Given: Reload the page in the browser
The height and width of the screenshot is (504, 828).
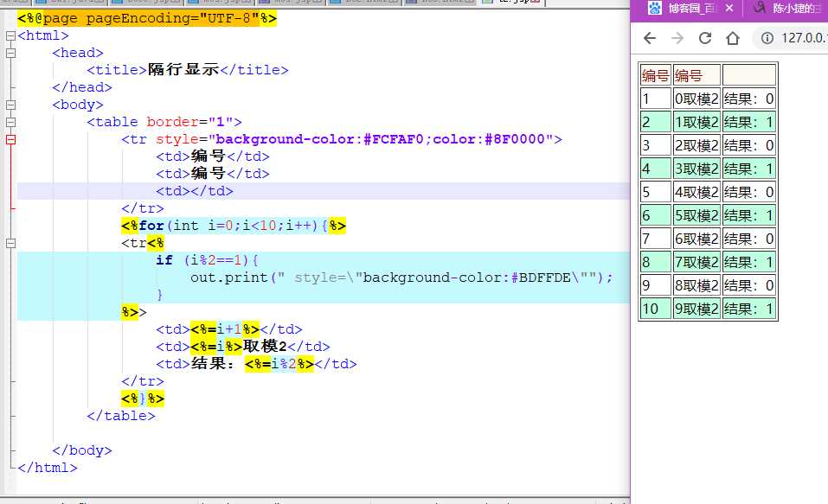Looking at the screenshot, I should pyautogui.click(x=705, y=38).
